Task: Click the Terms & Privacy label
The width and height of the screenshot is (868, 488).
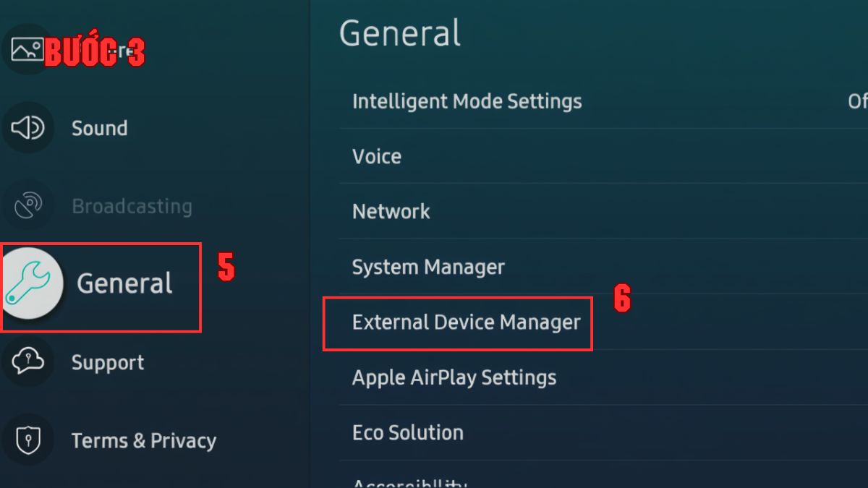Action: point(144,440)
